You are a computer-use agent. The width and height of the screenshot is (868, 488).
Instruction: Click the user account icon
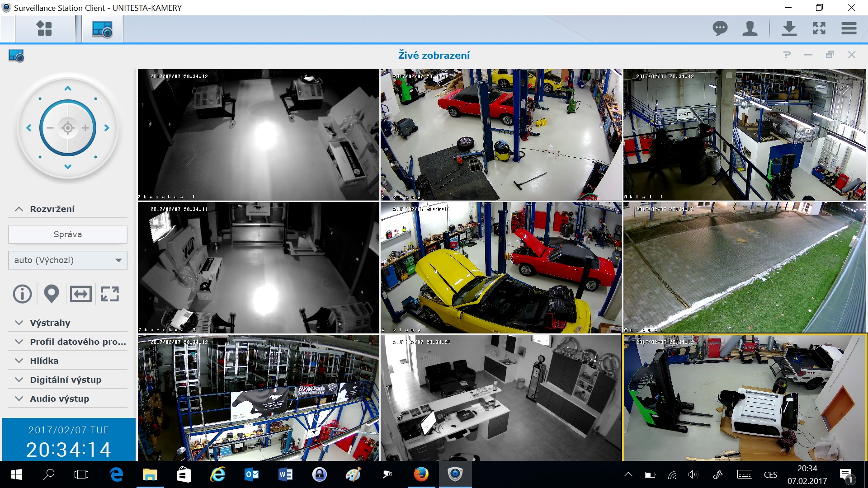(x=750, y=28)
